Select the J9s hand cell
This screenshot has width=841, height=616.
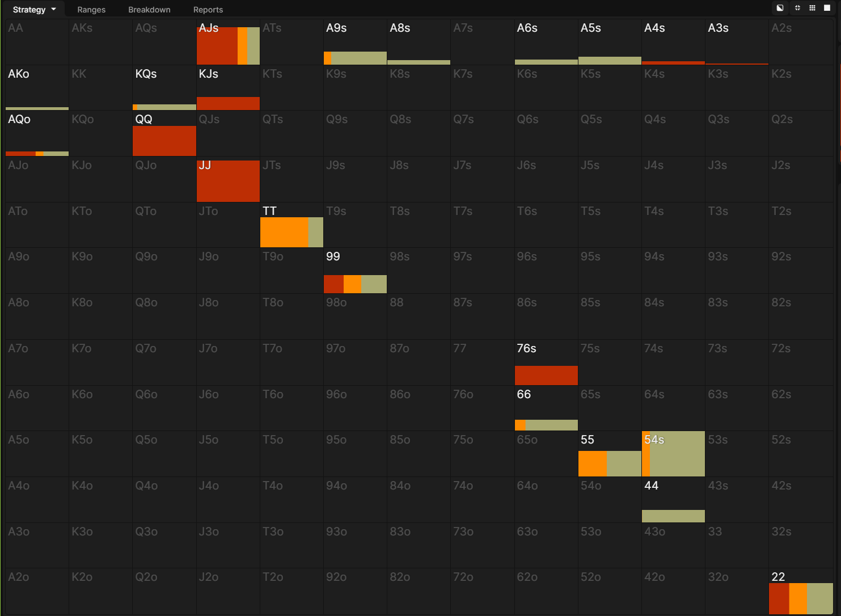tap(355, 179)
